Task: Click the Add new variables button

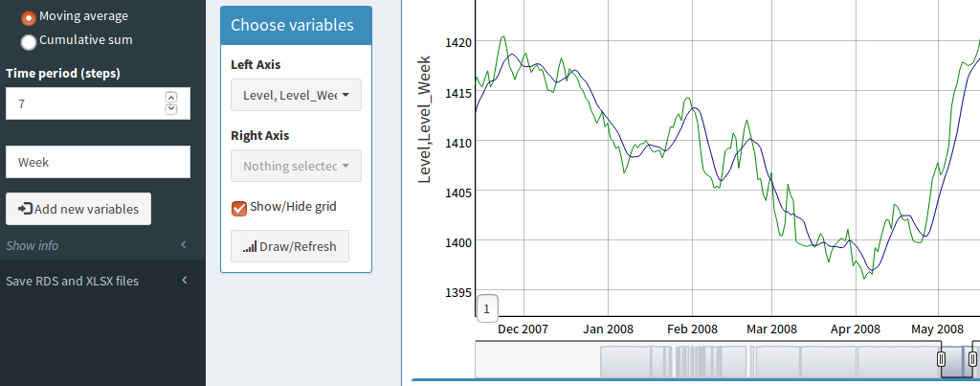Action: (x=78, y=209)
